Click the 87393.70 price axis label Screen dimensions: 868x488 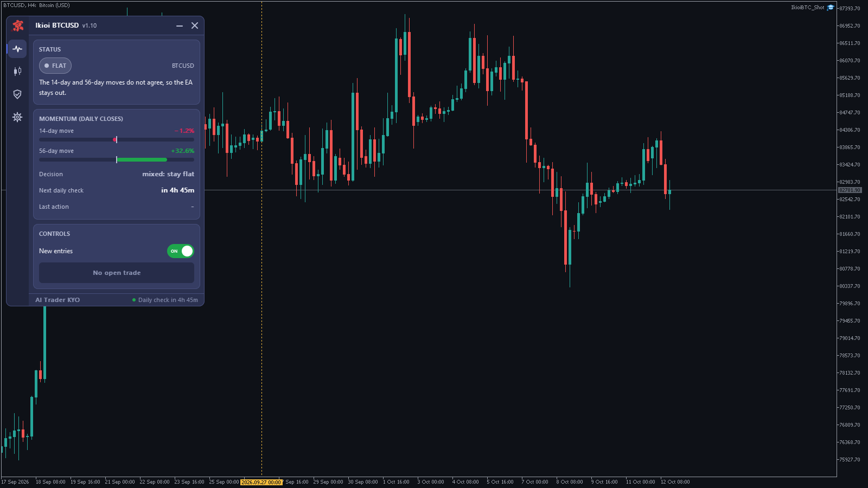(850, 9)
